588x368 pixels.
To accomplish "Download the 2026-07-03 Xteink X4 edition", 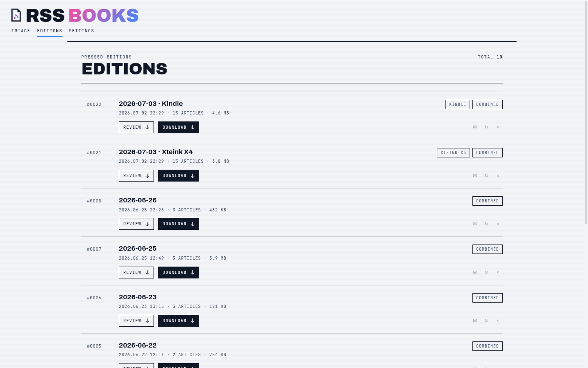I will click(178, 176).
